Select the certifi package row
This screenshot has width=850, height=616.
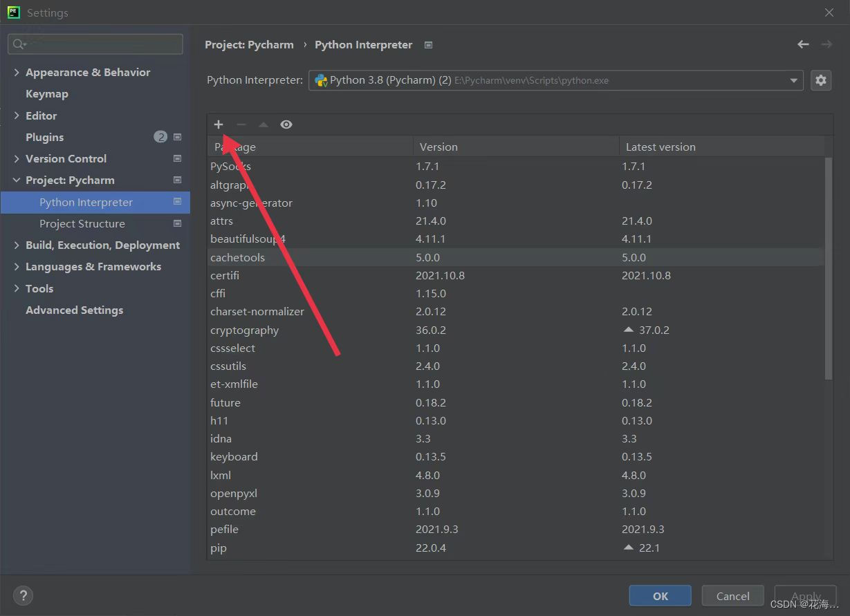point(516,275)
